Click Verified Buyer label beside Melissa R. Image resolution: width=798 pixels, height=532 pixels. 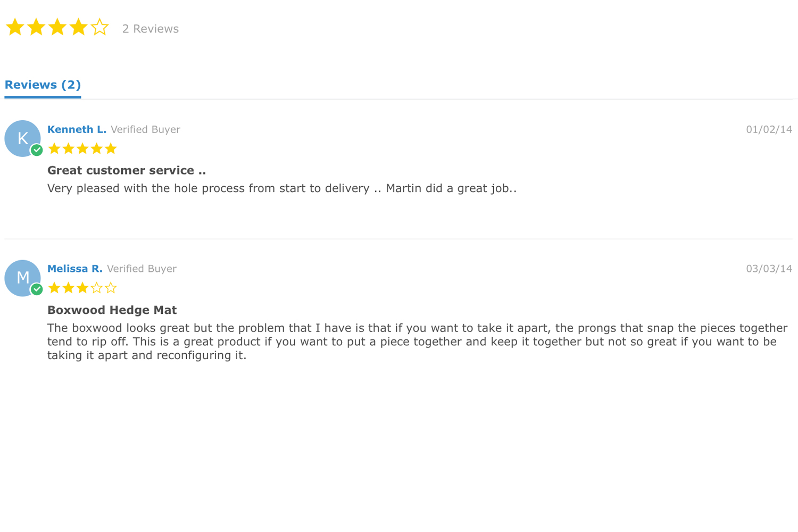point(142,269)
